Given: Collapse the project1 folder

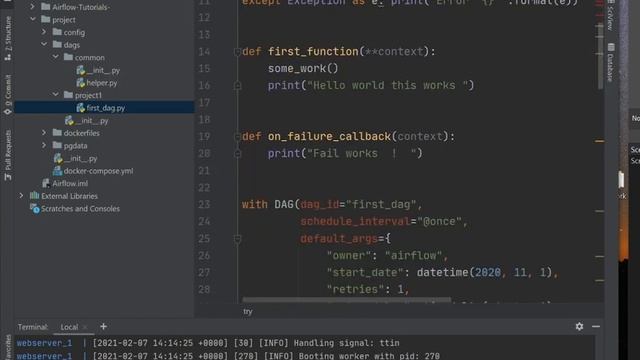Looking at the screenshot, I should (56, 95).
